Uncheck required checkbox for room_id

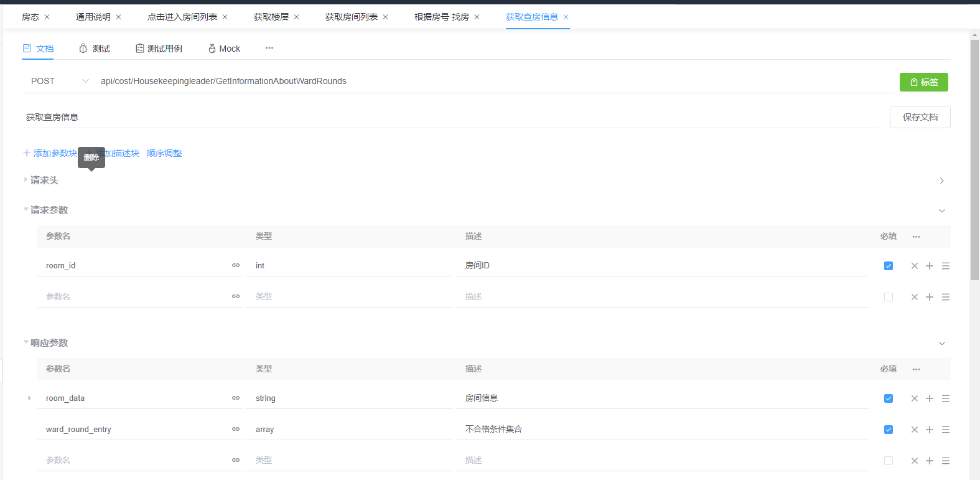pos(888,266)
